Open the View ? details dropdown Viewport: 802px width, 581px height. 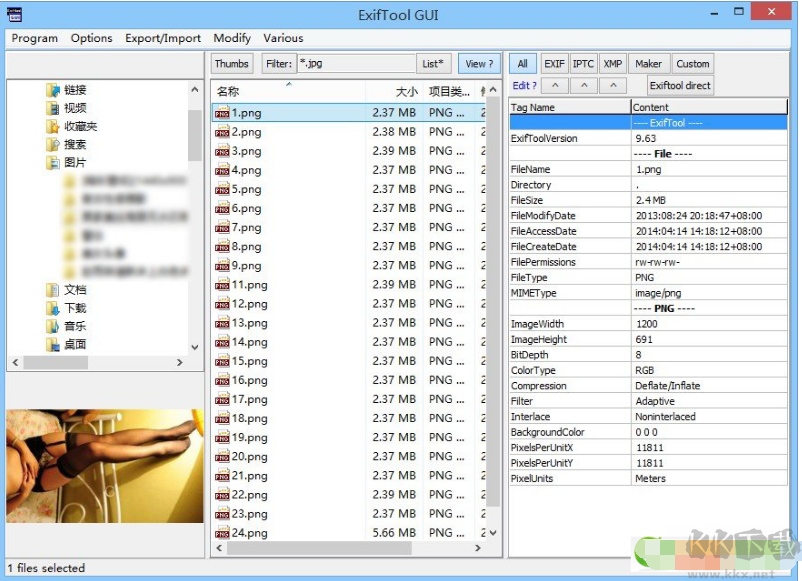(x=479, y=64)
